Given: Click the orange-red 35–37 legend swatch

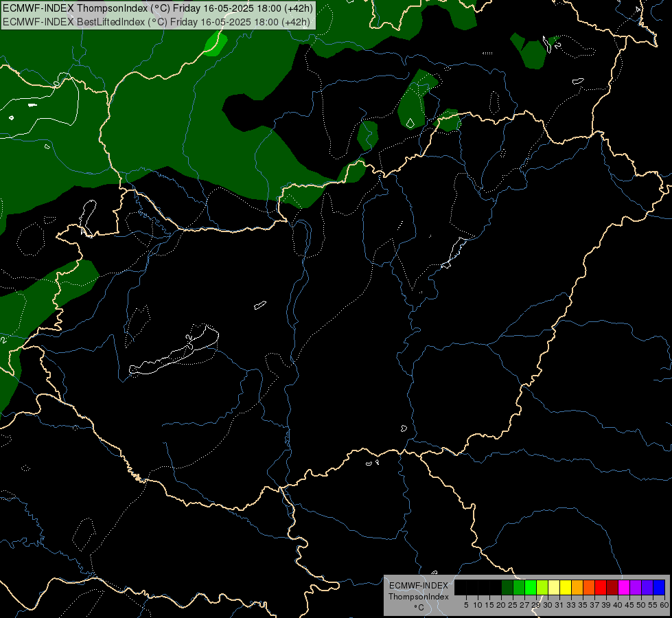Looking at the screenshot, I should [589, 587].
